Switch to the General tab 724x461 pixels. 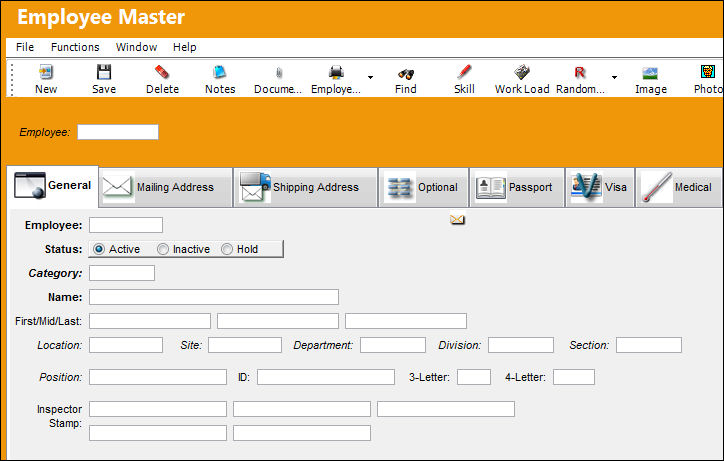pyautogui.click(x=53, y=186)
